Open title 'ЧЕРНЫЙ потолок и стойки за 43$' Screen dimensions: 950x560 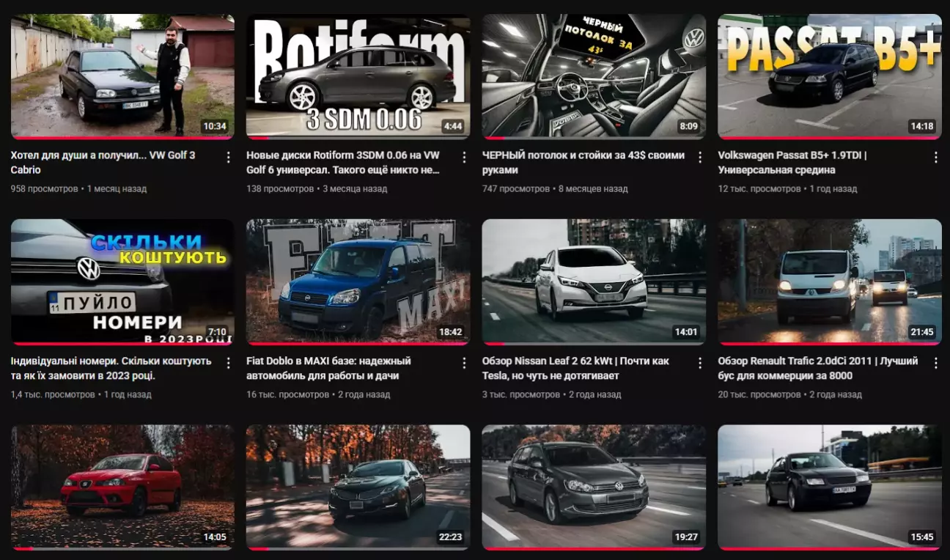click(x=583, y=163)
